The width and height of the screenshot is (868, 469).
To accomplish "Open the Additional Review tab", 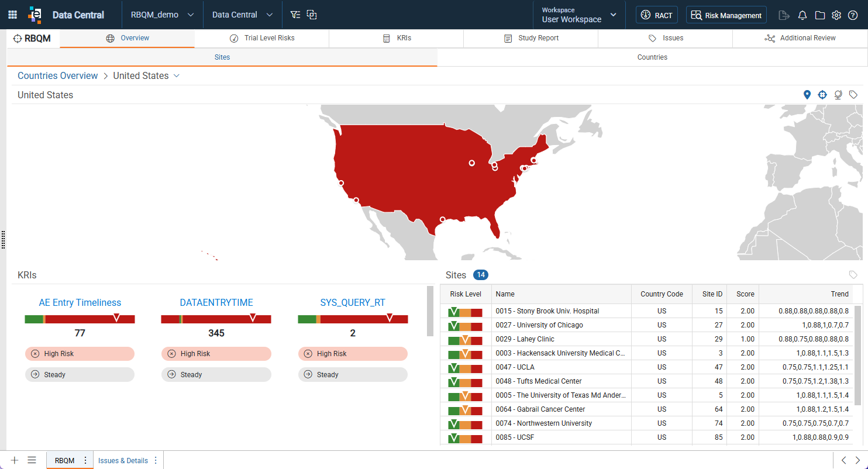I will (x=800, y=38).
